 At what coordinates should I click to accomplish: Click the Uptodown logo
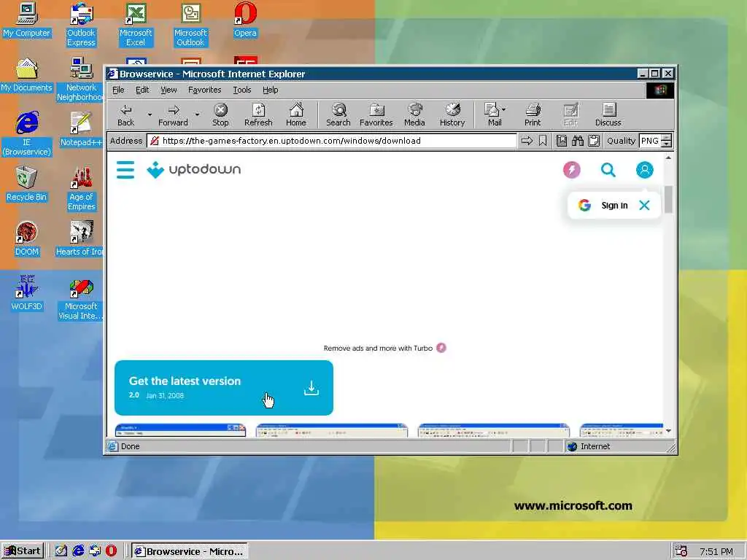pyautogui.click(x=194, y=169)
